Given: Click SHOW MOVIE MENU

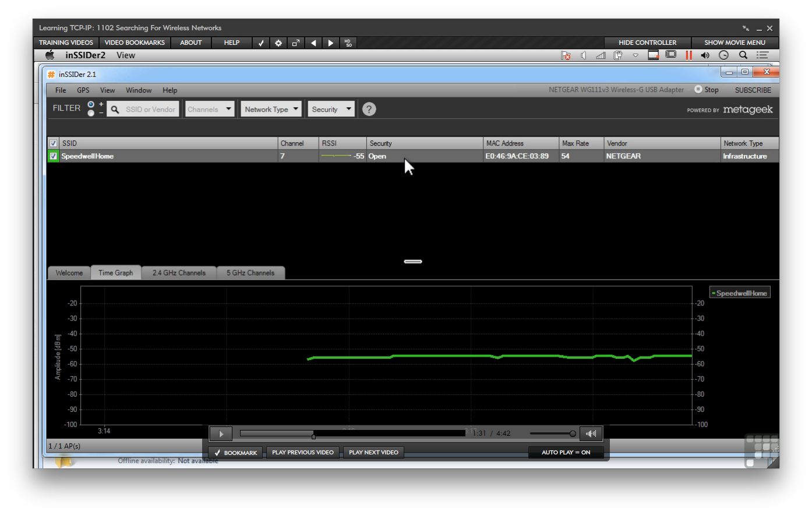Looking at the screenshot, I should point(735,43).
